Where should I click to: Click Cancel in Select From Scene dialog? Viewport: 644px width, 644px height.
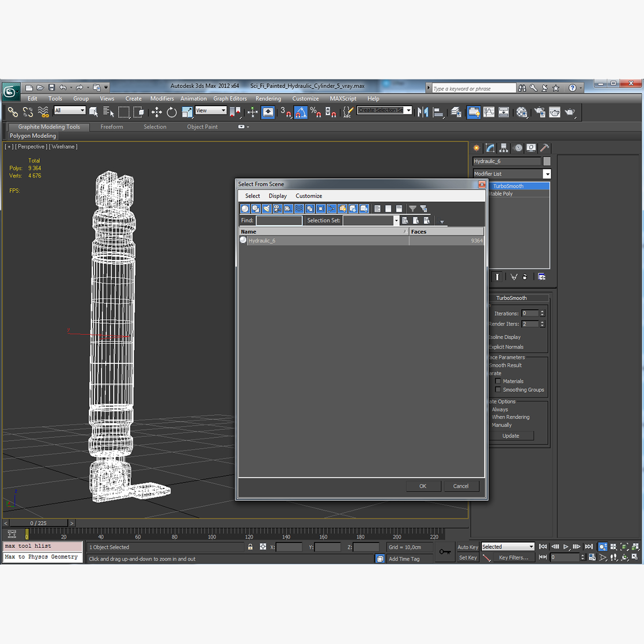[x=460, y=486]
